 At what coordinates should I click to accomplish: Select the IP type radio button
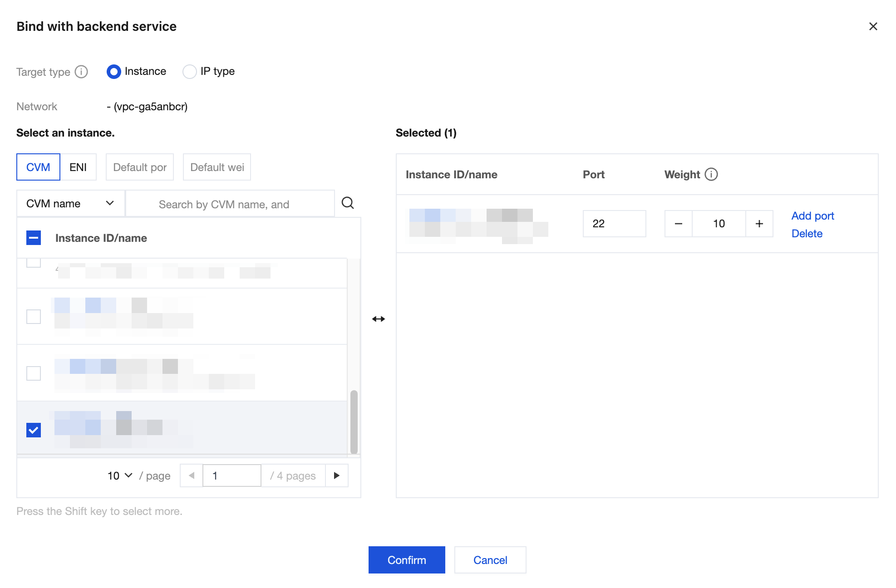tap(190, 72)
